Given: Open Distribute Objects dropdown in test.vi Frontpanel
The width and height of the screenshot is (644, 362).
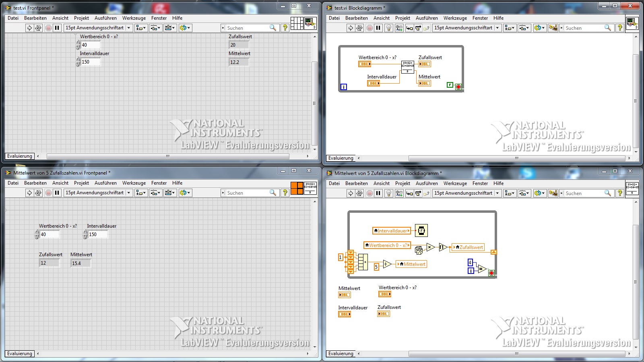Looking at the screenshot, I should coord(155,28).
